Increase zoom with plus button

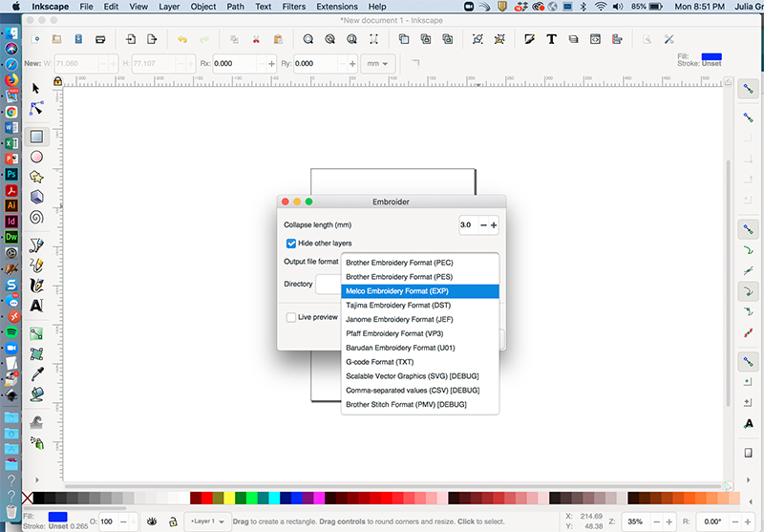pos(669,521)
